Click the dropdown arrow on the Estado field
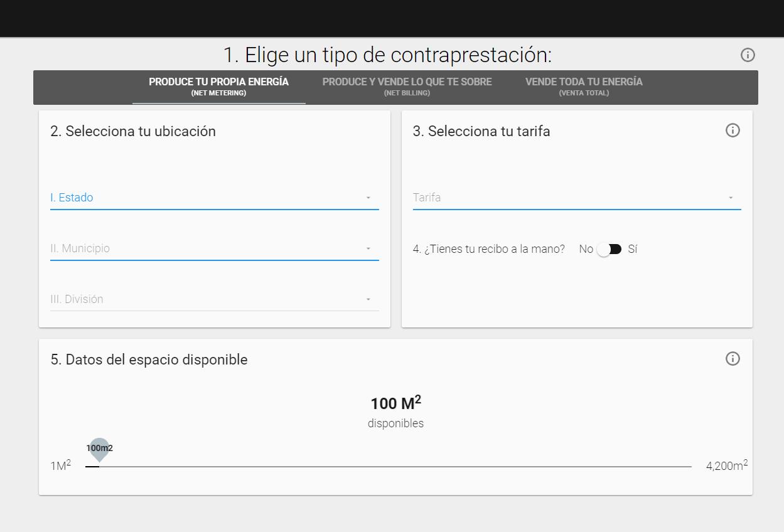The image size is (784, 532). pos(368,198)
